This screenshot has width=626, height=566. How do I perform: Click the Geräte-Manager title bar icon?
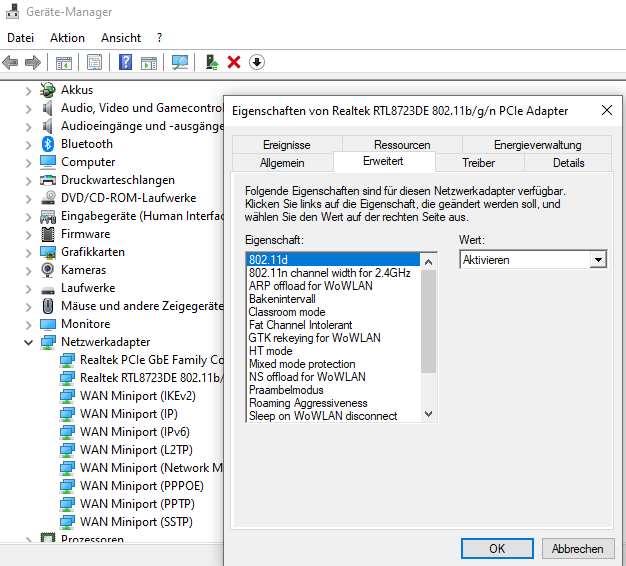tap(12, 12)
